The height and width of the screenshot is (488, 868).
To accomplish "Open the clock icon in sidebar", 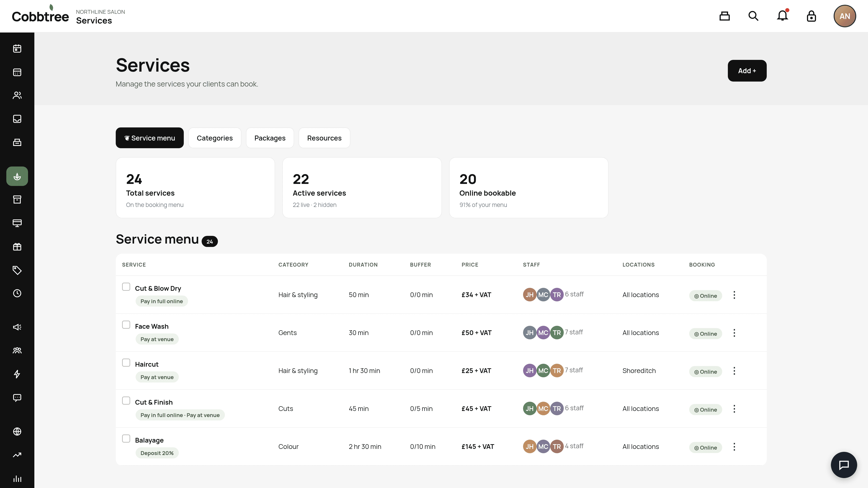I will click(x=17, y=293).
